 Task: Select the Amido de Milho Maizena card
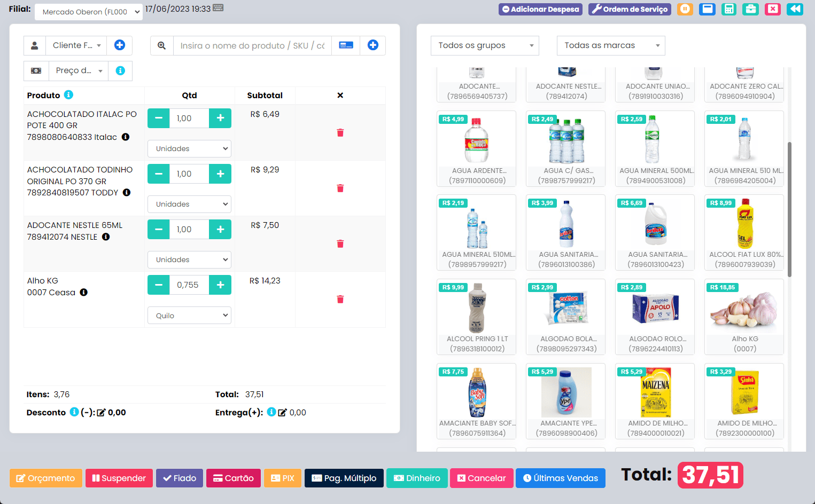pos(655,401)
